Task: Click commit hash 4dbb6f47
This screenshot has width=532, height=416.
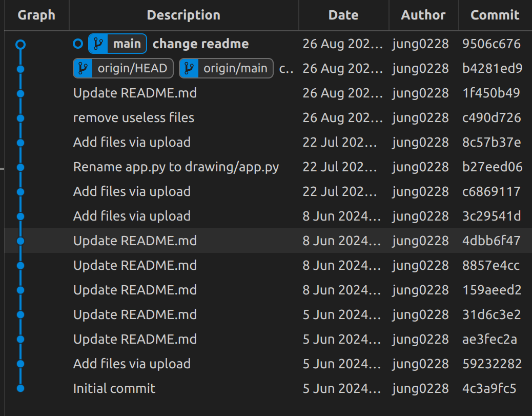Action: tap(492, 241)
